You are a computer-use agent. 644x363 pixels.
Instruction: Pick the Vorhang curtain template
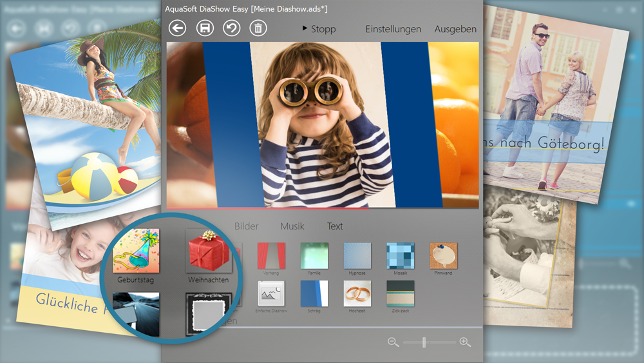click(x=271, y=255)
